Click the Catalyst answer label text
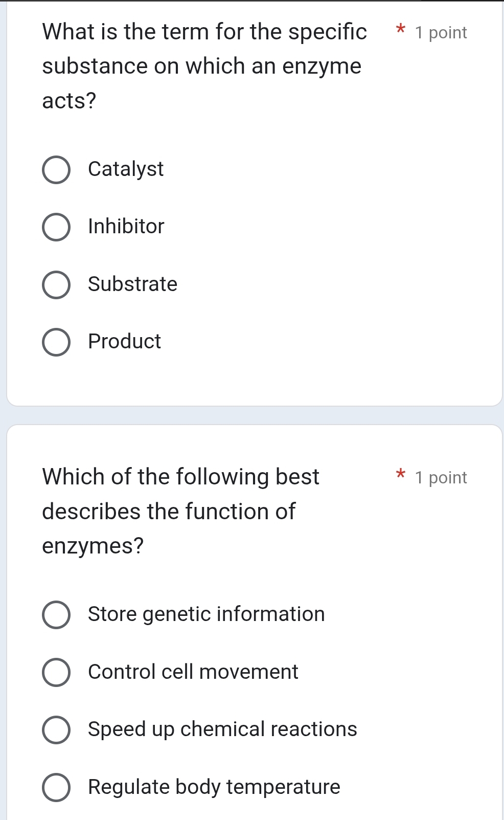This screenshot has width=504, height=820. [125, 169]
